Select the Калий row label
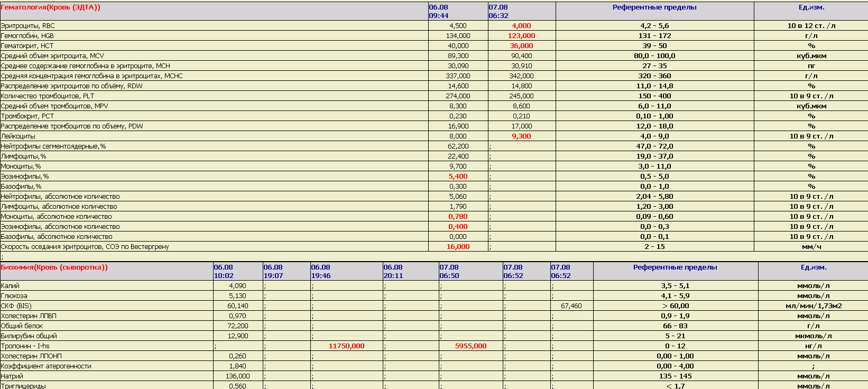 coord(11,286)
